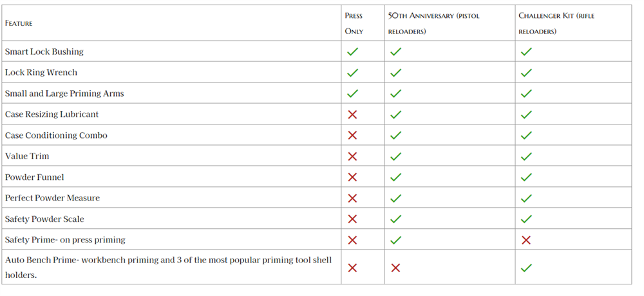
Task: Click Press Only red X for Case Conditioning Combo
Action: pyautogui.click(x=352, y=135)
